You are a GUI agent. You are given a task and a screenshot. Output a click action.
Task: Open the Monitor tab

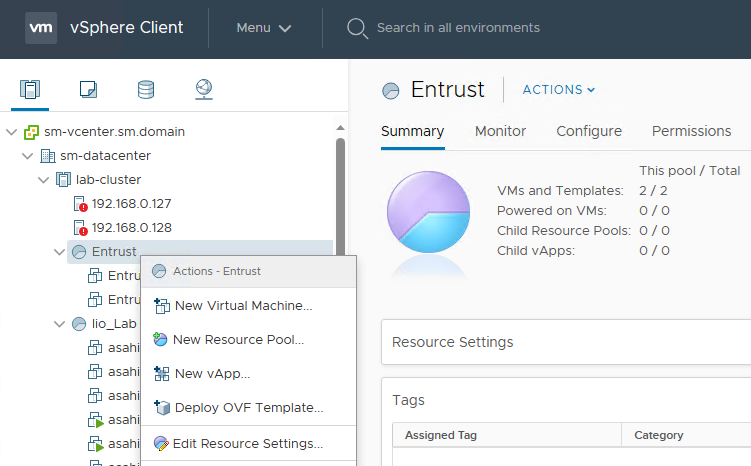[500, 131]
